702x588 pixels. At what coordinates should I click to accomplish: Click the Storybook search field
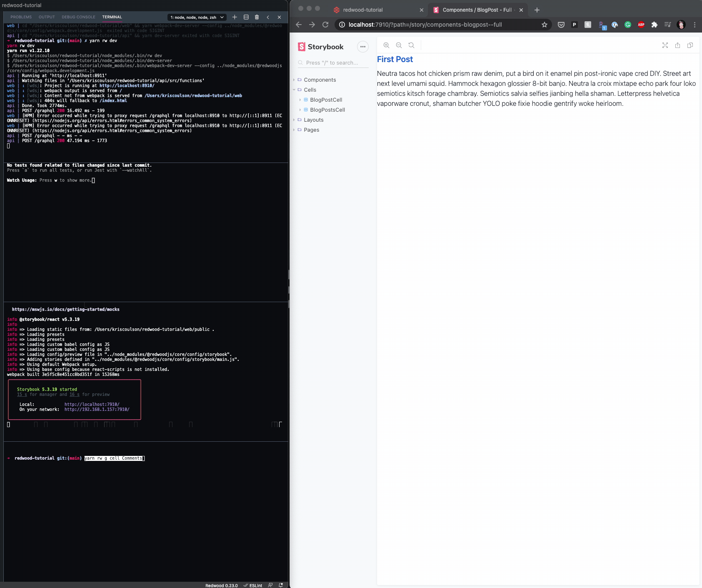pyautogui.click(x=333, y=63)
